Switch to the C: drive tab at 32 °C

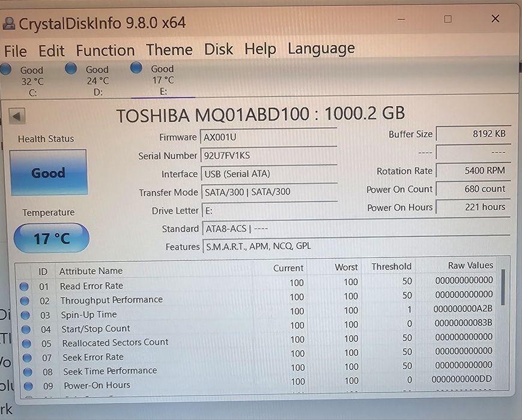[32, 81]
